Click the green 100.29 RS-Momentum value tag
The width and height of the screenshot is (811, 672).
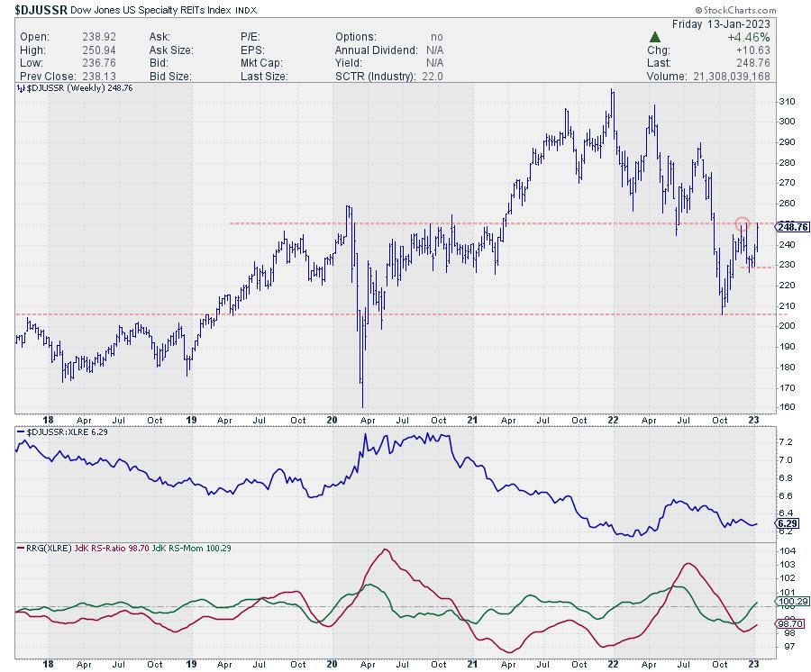tap(788, 601)
